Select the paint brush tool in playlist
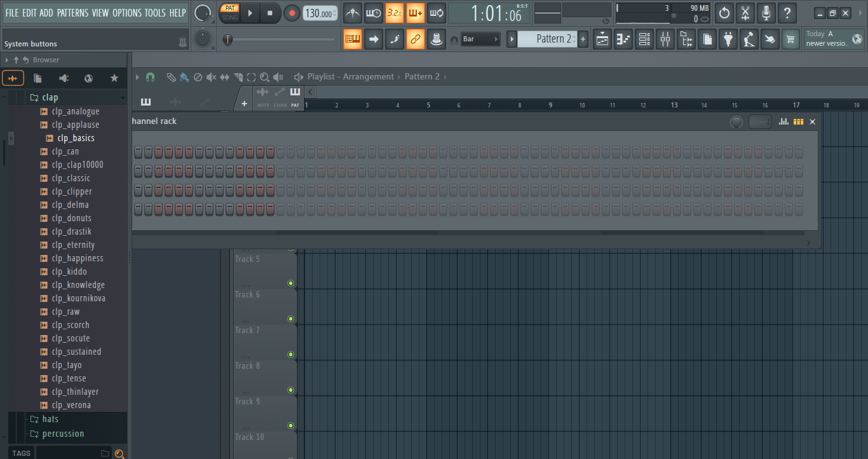This screenshot has width=868, height=459. coord(184,77)
